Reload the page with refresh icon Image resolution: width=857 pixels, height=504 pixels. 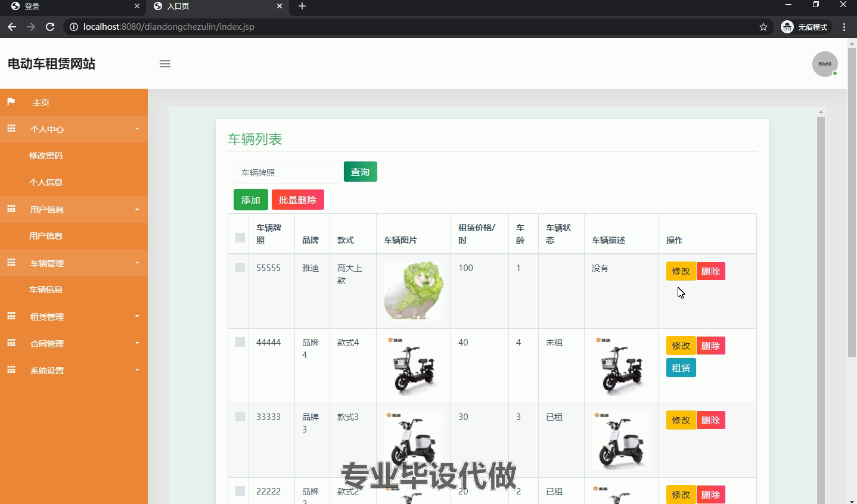[50, 27]
